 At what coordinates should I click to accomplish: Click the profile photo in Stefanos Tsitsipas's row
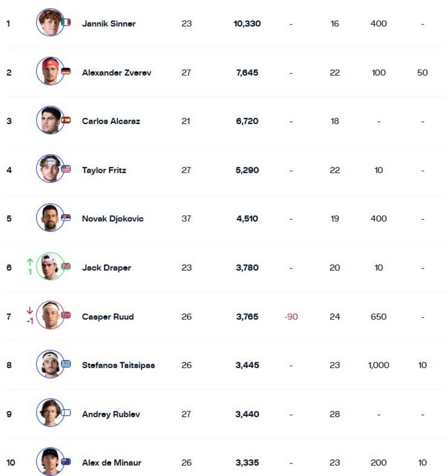50,364
